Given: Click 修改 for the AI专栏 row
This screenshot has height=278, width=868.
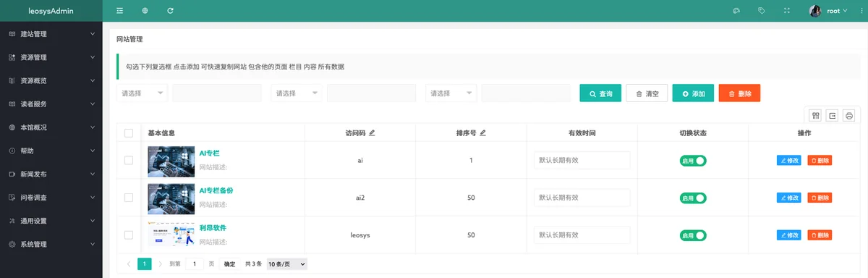Looking at the screenshot, I should tap(788, 160).
